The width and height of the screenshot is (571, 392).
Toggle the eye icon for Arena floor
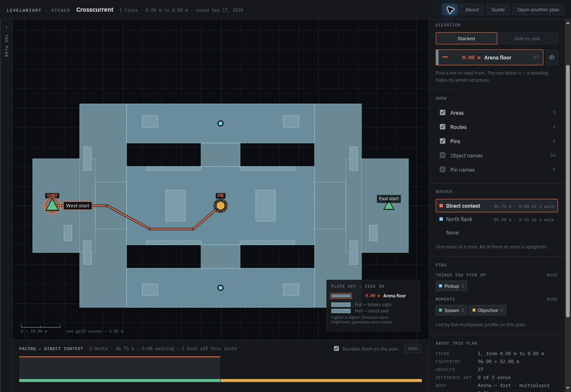pos(552,57)
